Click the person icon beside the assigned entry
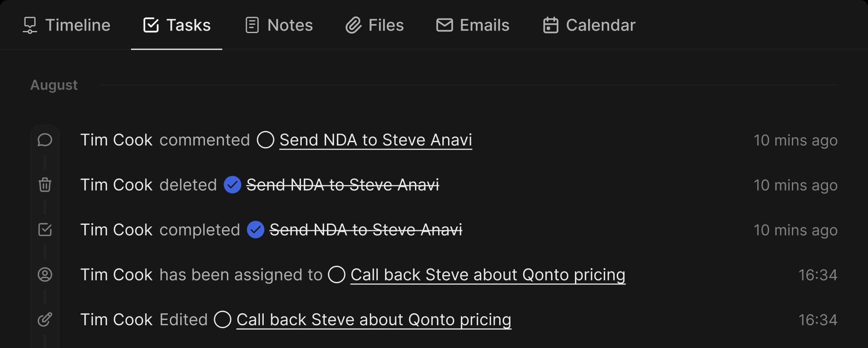Image resolution: width=868 pixels, height=348 pixels. point(45,274)
